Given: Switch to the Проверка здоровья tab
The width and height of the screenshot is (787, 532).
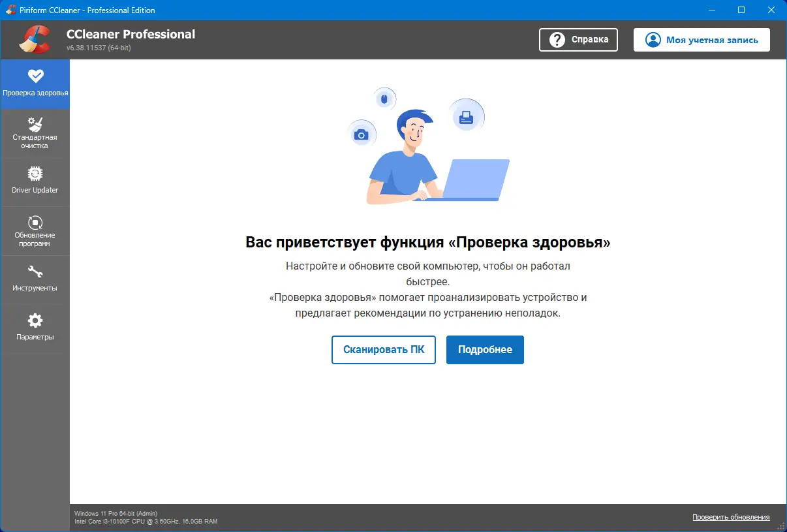Looking at the screenshot, I should click(35, 84).
